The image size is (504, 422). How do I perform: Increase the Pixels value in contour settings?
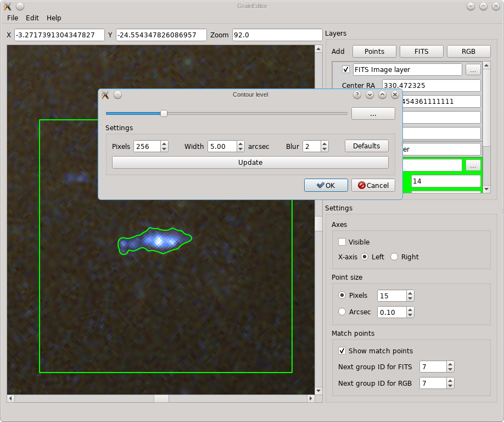164,144
